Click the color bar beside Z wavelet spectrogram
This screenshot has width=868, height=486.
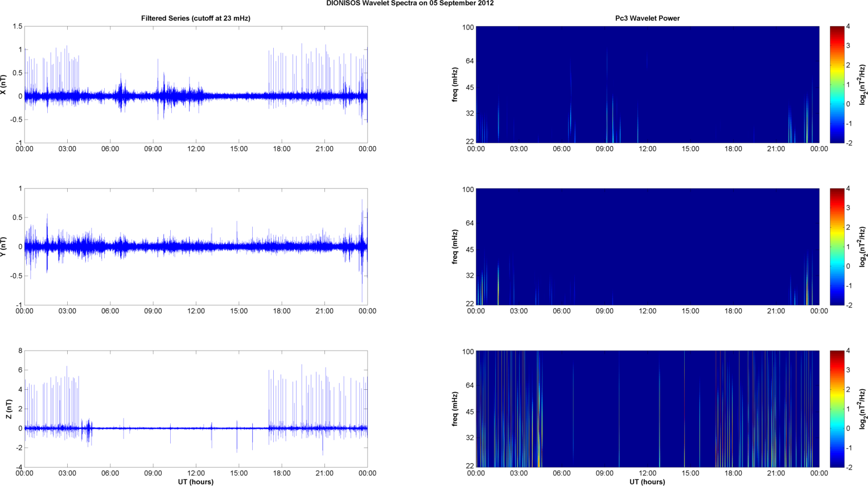click(837, 409)
